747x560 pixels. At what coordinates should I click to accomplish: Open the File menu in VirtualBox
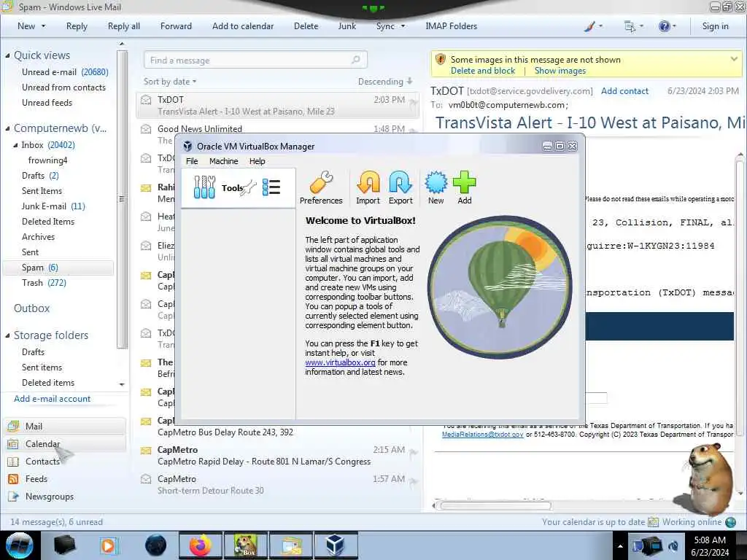click(x=192, y=161)
